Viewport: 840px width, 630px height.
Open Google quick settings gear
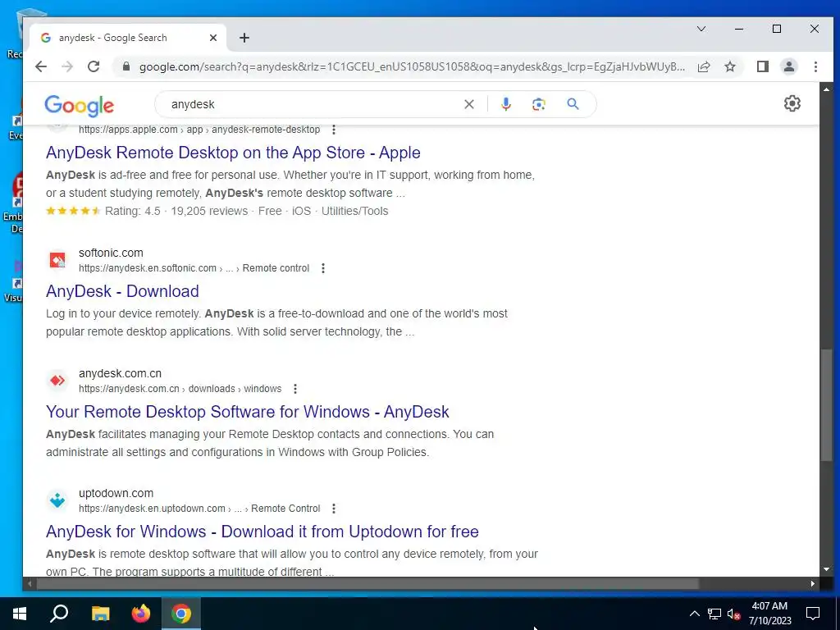pyautogui.click(x=792, y=103)
